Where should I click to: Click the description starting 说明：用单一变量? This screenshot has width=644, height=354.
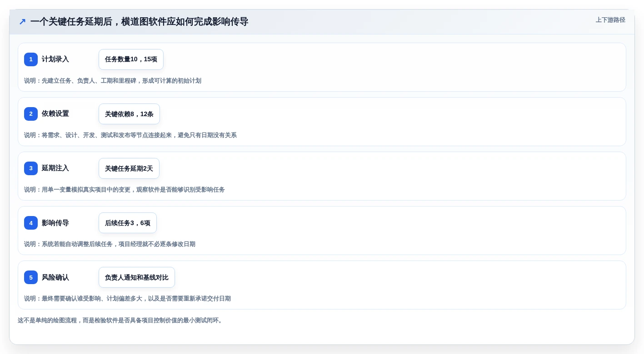click(x=125, y=190)
